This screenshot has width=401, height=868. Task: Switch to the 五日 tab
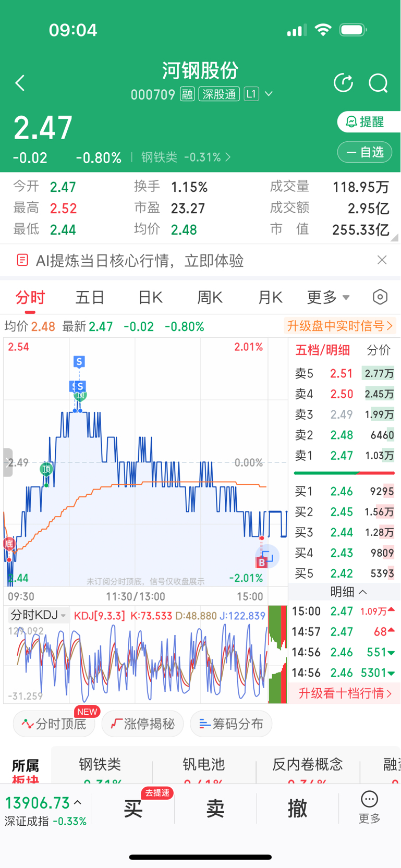(90, 298)
